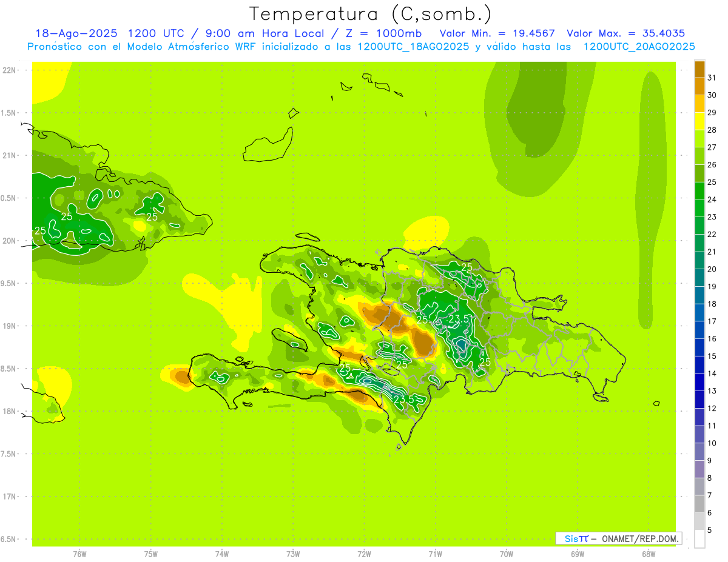Viewport: 728px width, 562px height.
Task: Click the "Sistt - ONAMET/REP.DOM." credit label
Action: (x=618, y=538)
